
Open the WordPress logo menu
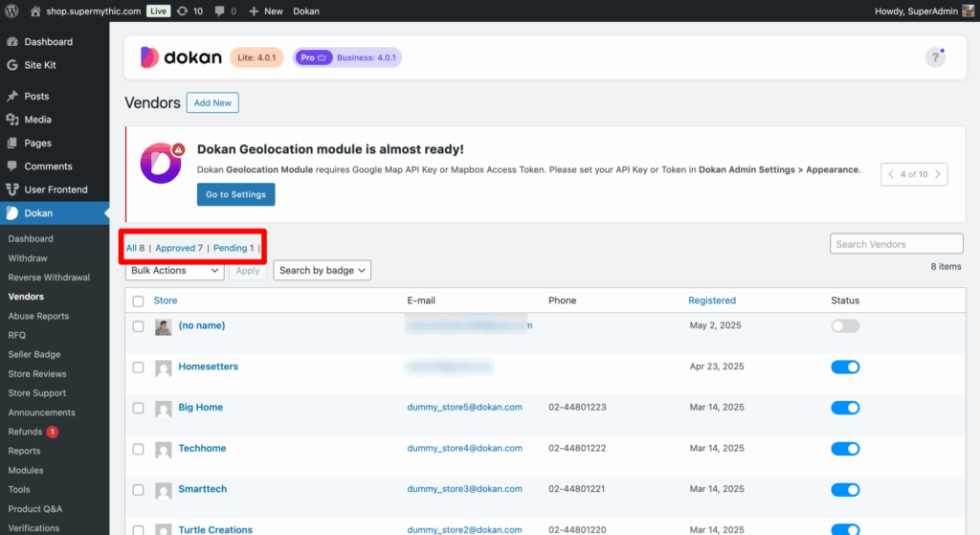click(x=11, y=11)
